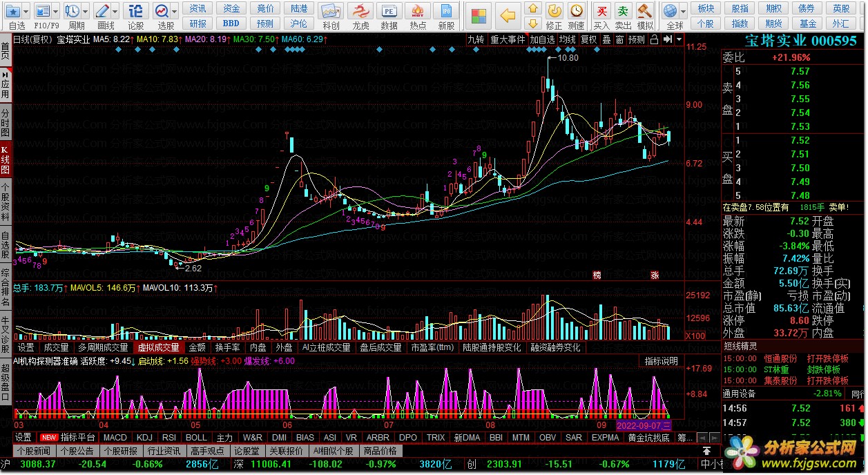
Task: Click the 测速 speed test clock icon
Action: [576, 11]
